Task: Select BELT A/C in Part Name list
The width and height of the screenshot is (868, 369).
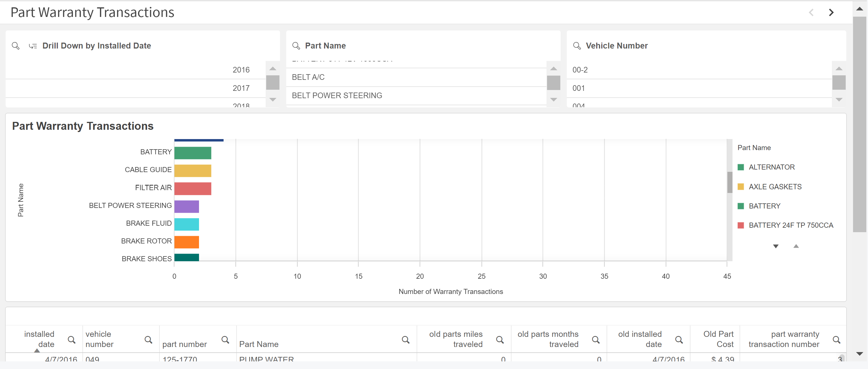Action: [x=308, y=77]
